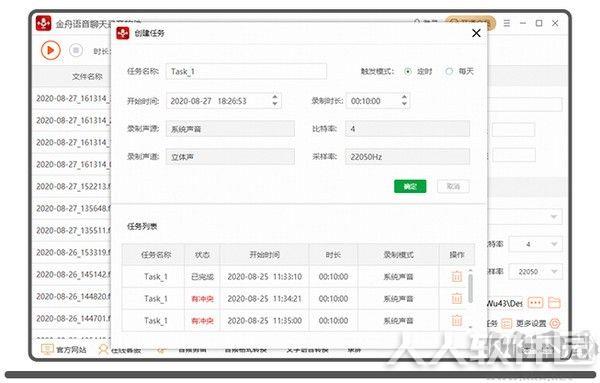The width and height of the screenshot is (600, 383).
Task: Click the 任务列表 section heading
Action: point(142,227)
